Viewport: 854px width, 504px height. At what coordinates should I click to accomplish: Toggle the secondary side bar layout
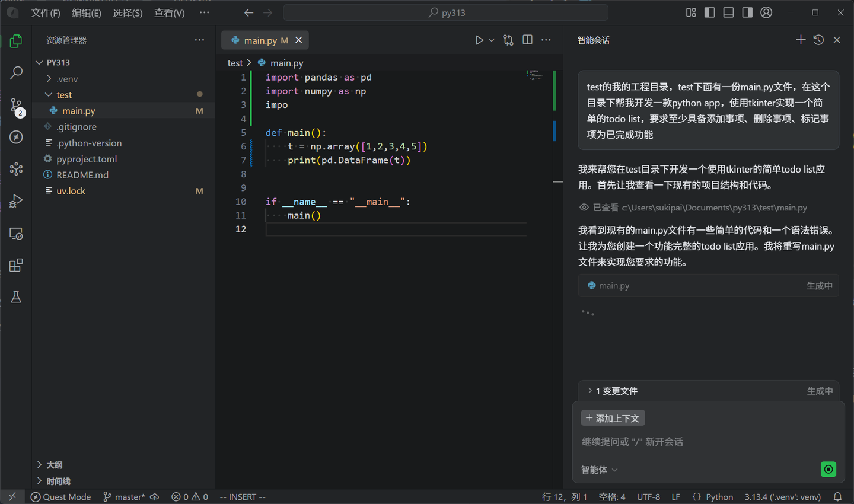(747, 12)
